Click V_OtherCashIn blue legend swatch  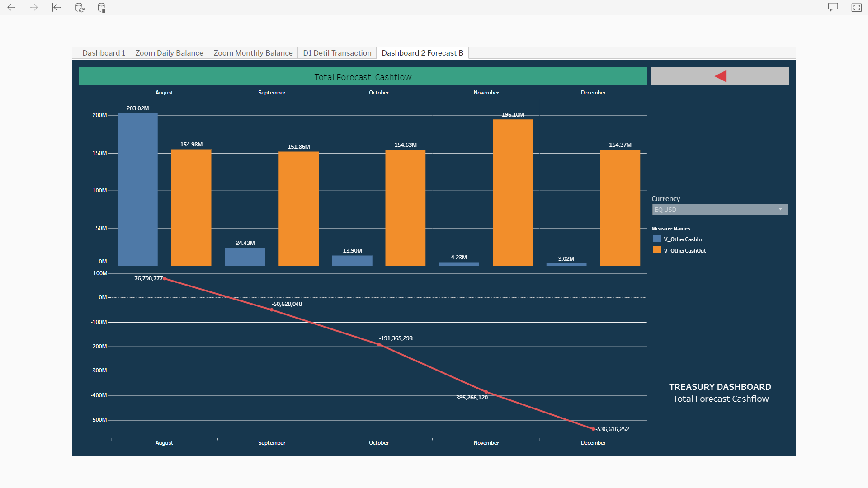click(x=657, y=239)
